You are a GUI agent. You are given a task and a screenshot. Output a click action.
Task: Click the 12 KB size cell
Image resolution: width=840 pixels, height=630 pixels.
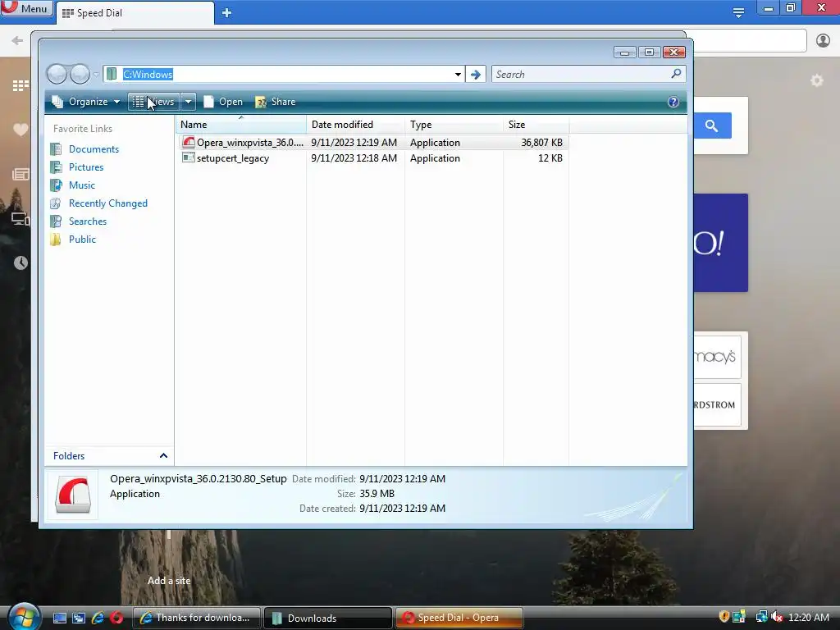(550, 158)
